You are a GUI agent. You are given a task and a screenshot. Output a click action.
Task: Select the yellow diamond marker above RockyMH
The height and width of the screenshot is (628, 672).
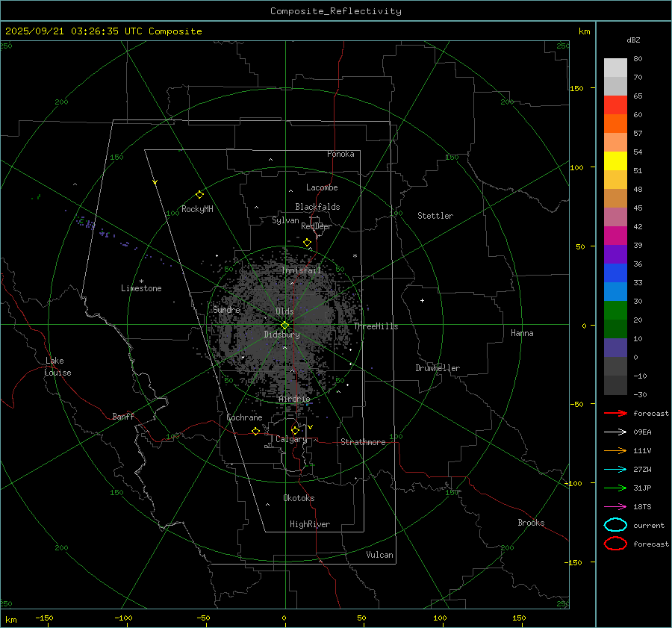pyautogui.click(x=199, y=194)
